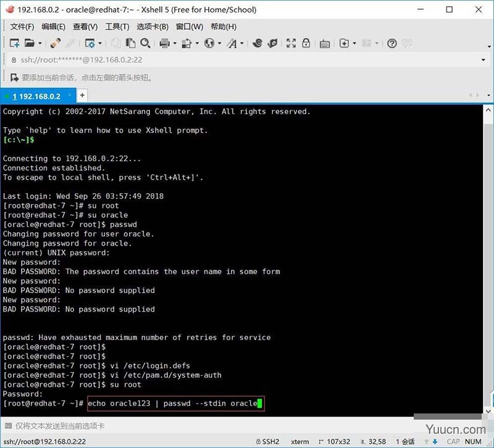Click the File transfer toolbar icon
The image size is (494, 448).
186,43
